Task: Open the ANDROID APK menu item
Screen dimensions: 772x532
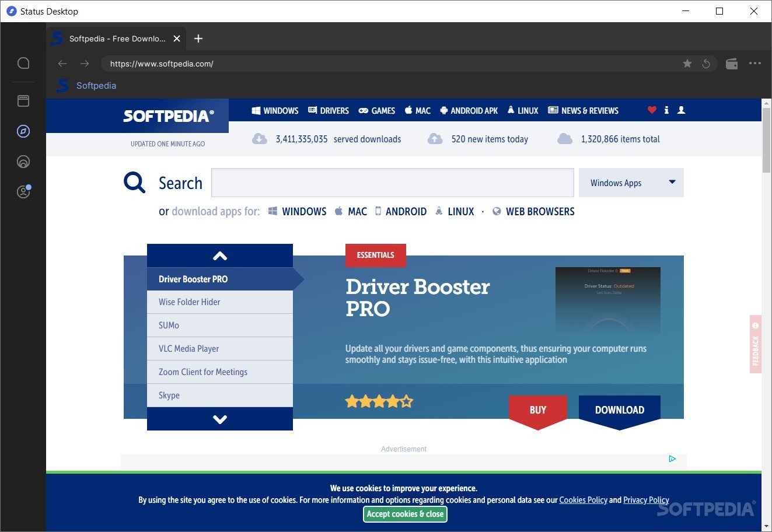Action: point(469,111)
